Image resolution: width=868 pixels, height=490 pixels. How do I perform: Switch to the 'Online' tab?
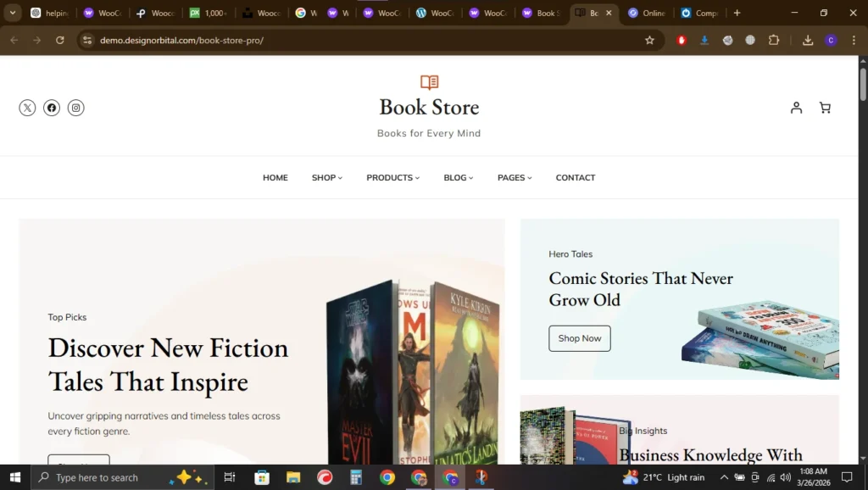[647, 13]
